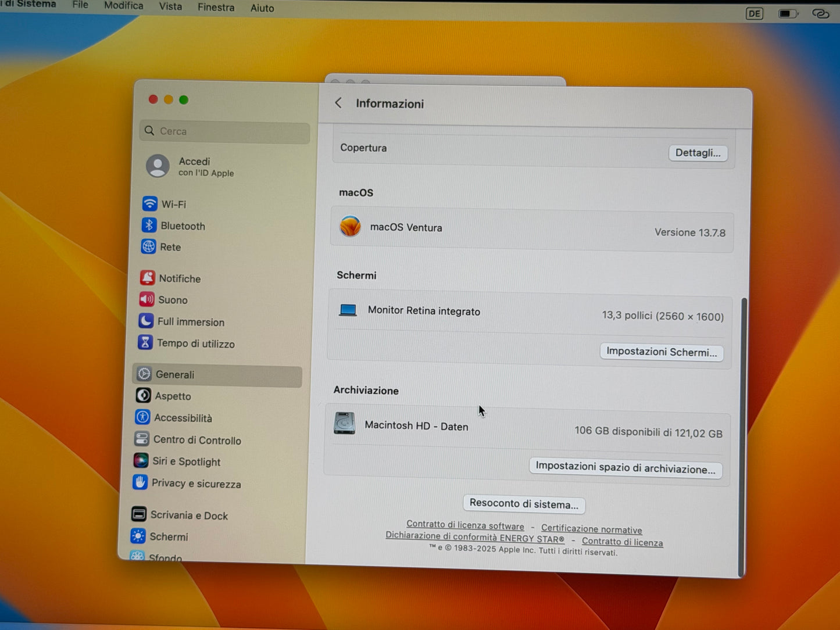The height and width of the screenshot is (630, 840).
Task: Select Scrivania e Dock icon
Action: pyautogui.click(x=139, y=514)
